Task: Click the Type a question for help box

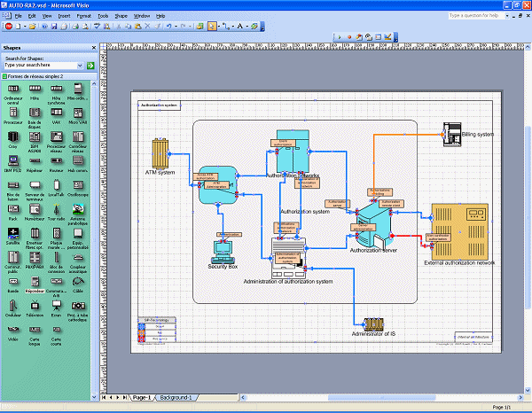Action: point(476,16)
